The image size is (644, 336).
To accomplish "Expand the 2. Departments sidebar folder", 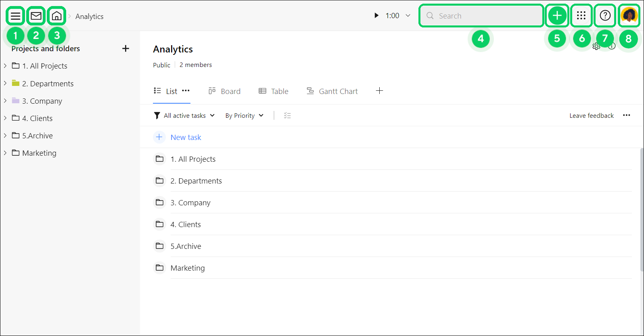I will (5, 83).
